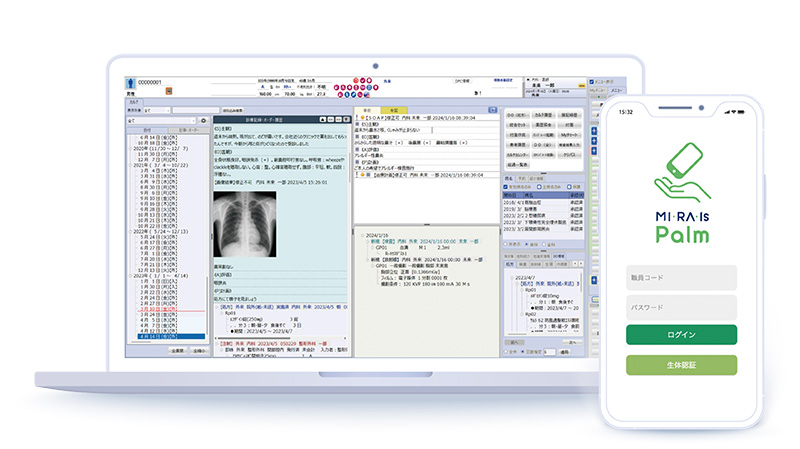This screenshot has width=800, height=449.
Task: Click the blue patient silhouette icon
Action: pos(130,82)
